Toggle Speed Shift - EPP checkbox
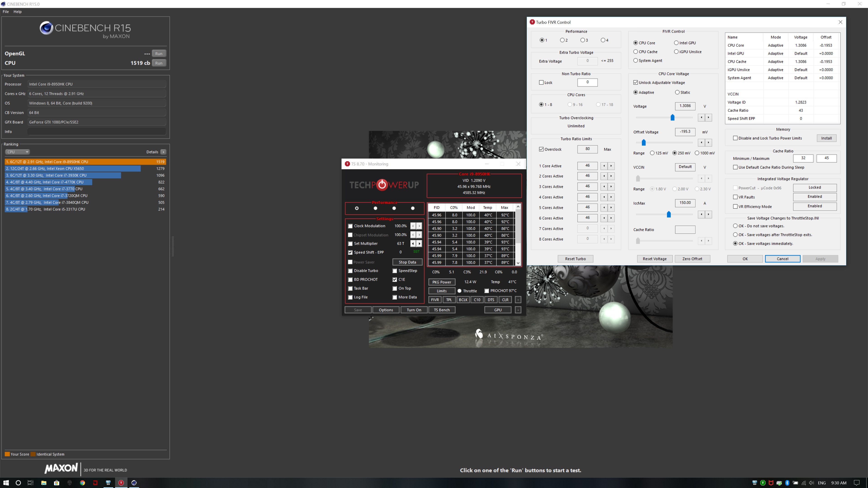 point(350,252)
